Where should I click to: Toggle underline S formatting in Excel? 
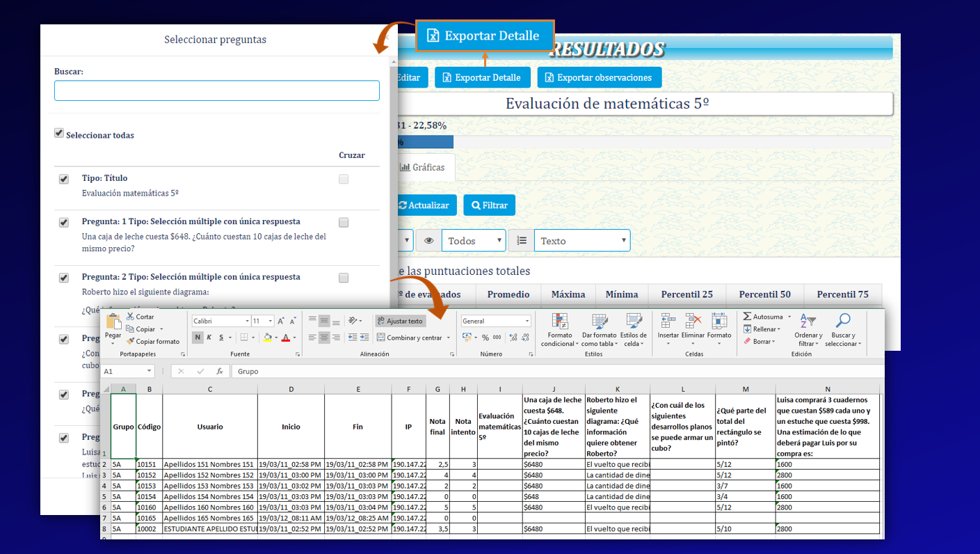pos(221,338)
